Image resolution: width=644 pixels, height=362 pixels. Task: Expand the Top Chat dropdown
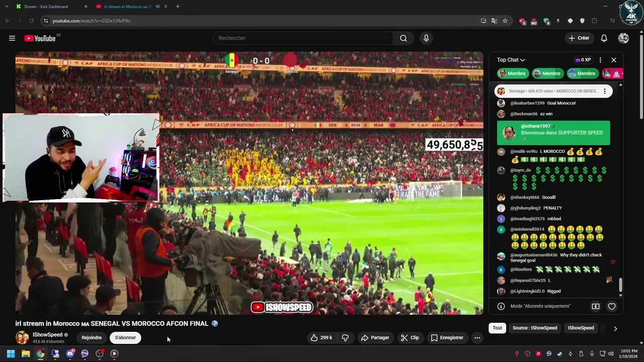click(x=511, y=60)
